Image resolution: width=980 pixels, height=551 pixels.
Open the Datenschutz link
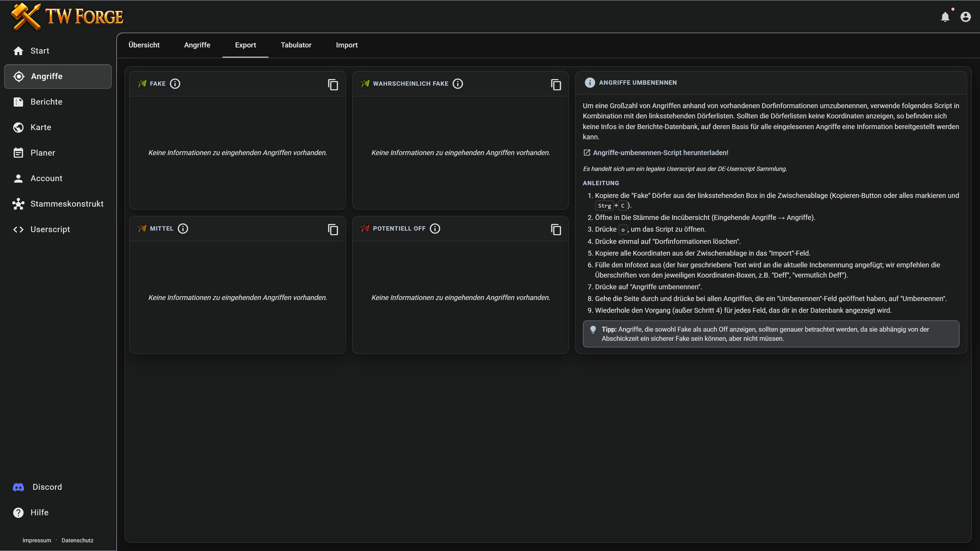coord(77,540)
